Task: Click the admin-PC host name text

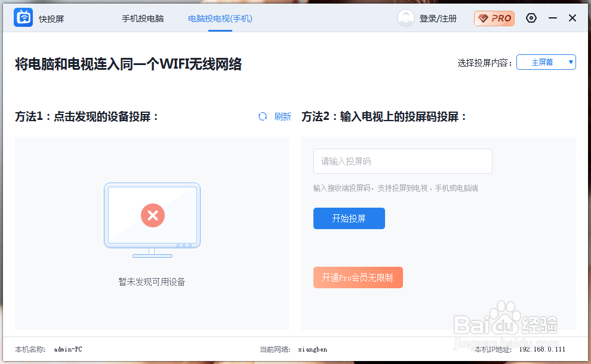Action: (67, 349)
